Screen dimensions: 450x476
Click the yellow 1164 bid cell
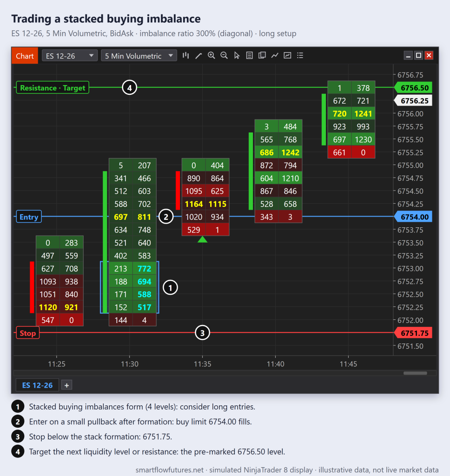click(194, 204)
